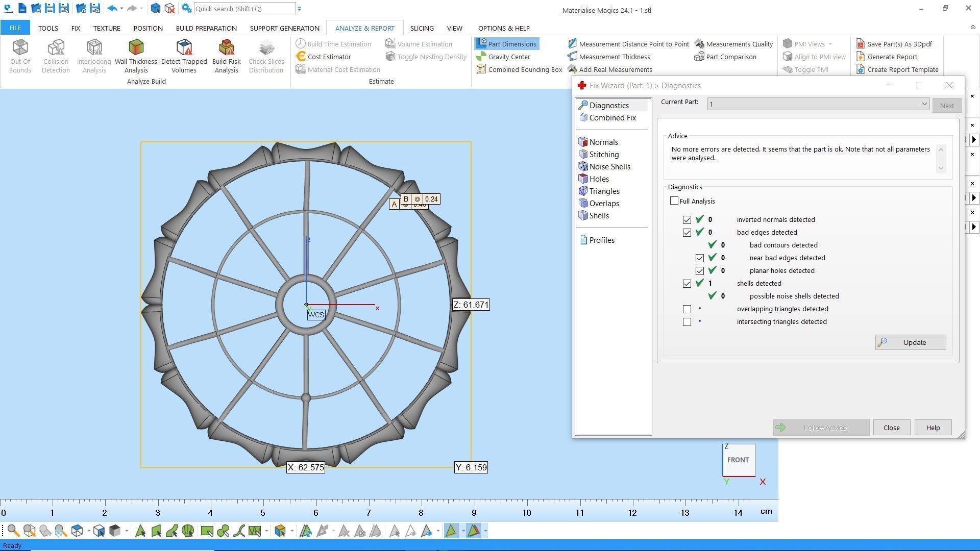This screenshot has width=980, height=551.
Task: Uncheck inverted normals detected checkbox
Action: (x=687, y=220)
